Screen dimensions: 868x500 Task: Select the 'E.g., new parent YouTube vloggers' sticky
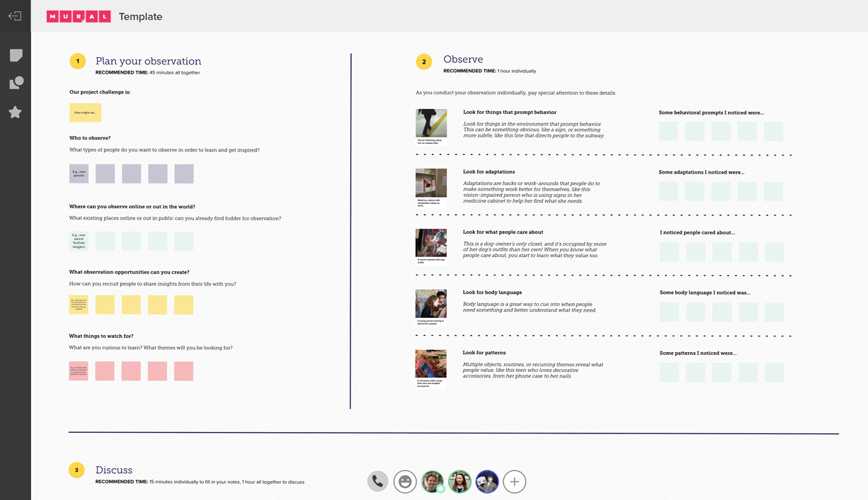click(x=78, y=241)
